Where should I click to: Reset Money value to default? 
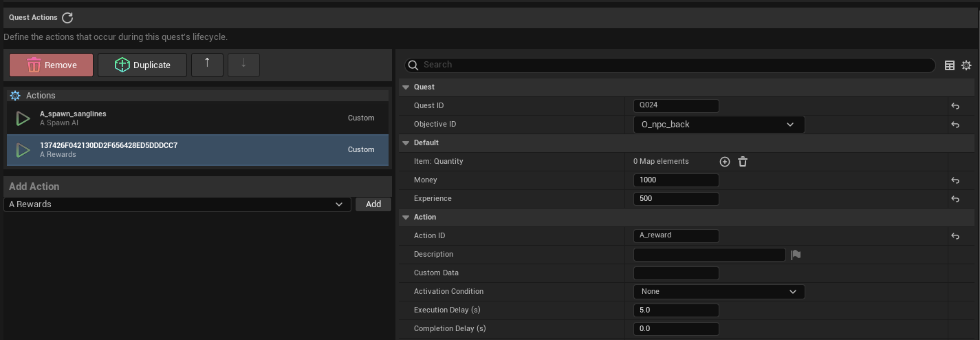[x=955, y=180]
